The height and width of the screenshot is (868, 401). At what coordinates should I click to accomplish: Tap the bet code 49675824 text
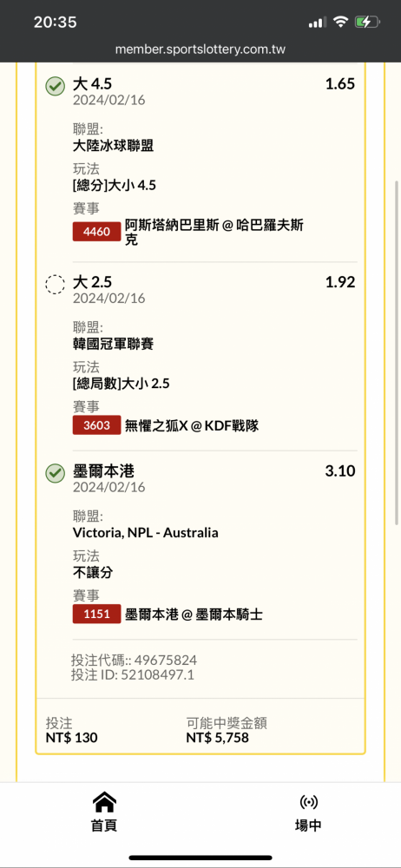[166, 660]
